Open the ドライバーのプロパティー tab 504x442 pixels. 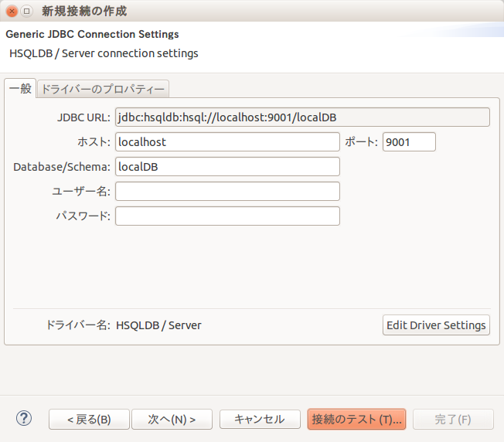point(103,89)
